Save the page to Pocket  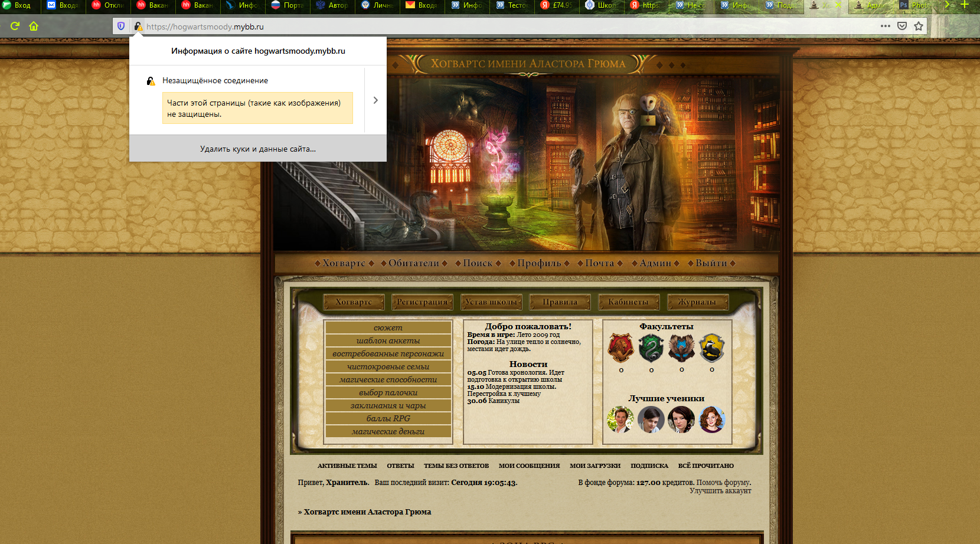pyautogui.click(x=901, y=26)
